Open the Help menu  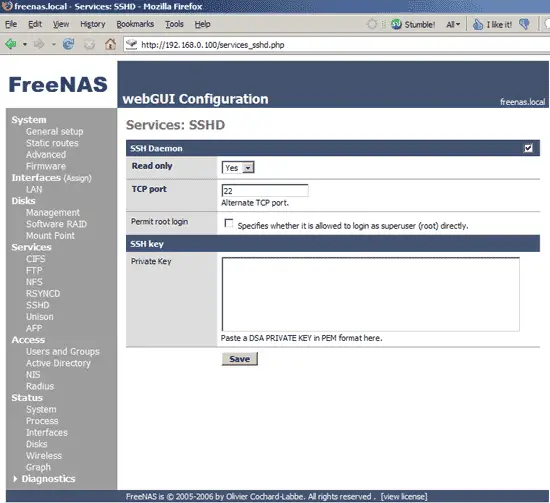202,24
